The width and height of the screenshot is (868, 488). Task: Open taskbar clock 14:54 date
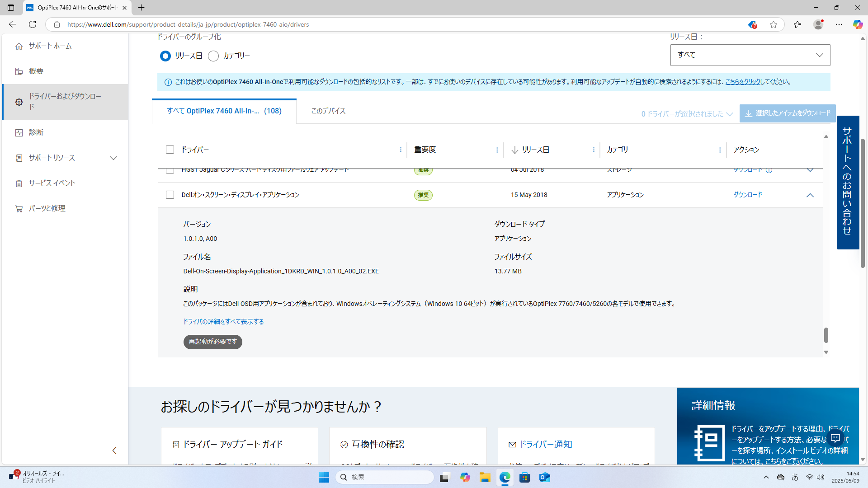[x=845, y=477]
